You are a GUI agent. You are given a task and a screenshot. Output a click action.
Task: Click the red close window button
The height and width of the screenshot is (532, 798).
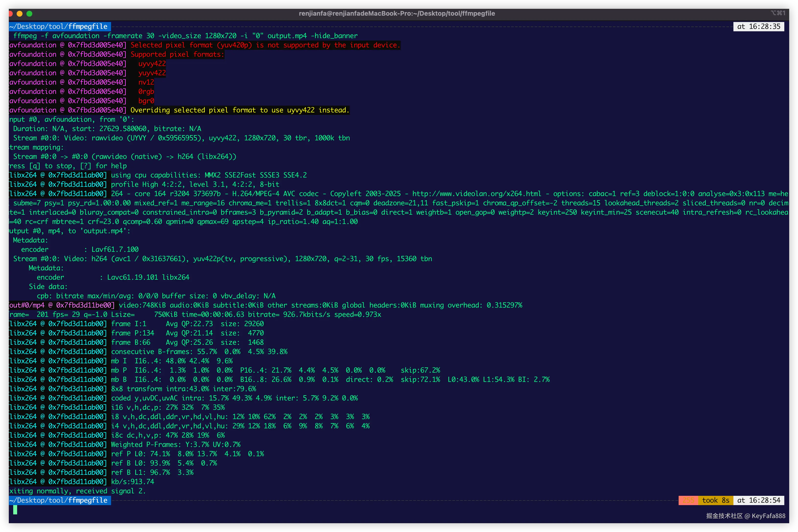click(11, 14)
